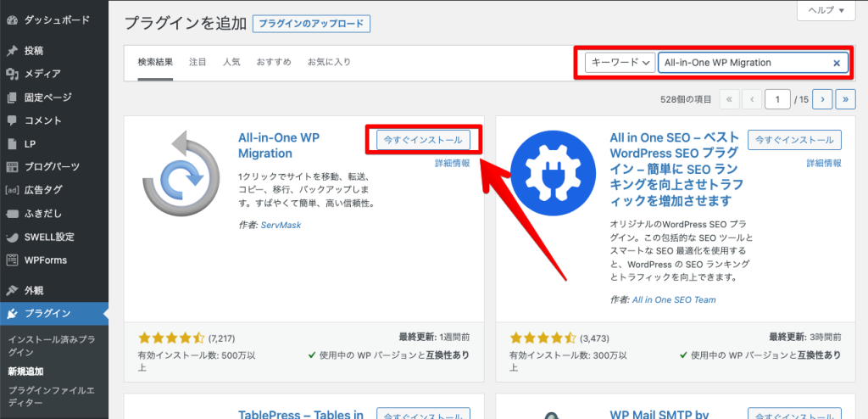Viewport: 868px width, 419px height.
Task: Install All-in-One WP Migration now
Action: (423, 140)
